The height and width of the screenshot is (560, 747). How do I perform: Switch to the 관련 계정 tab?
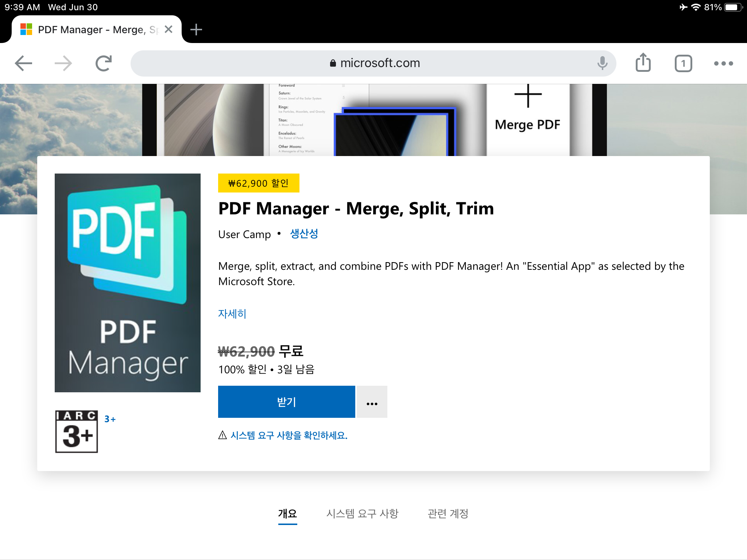[448, 513]
